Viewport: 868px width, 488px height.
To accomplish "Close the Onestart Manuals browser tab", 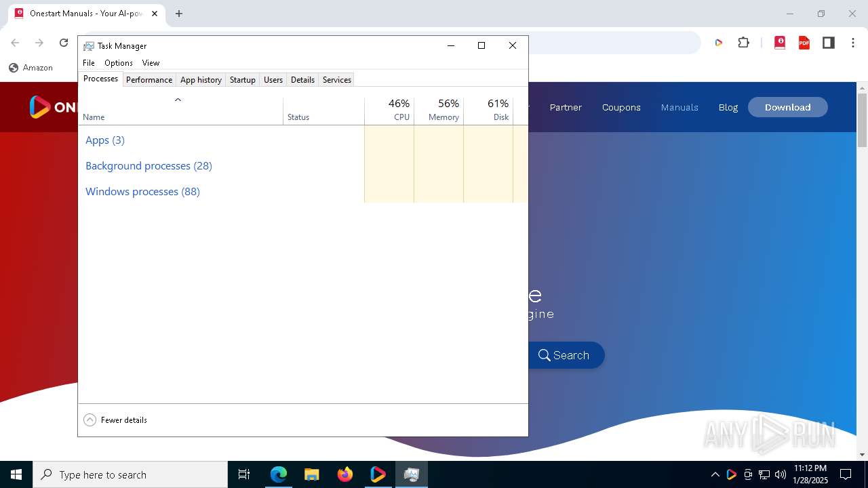I will [x=155, y=14].
